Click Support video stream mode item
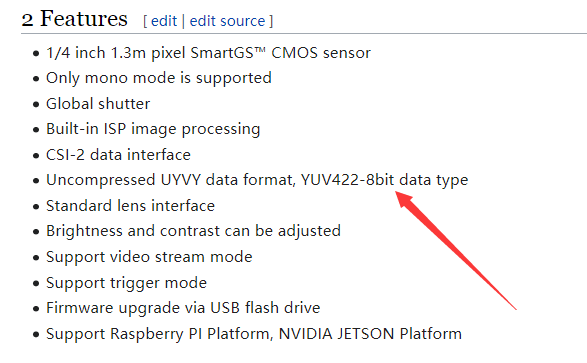 coord(149,257)
